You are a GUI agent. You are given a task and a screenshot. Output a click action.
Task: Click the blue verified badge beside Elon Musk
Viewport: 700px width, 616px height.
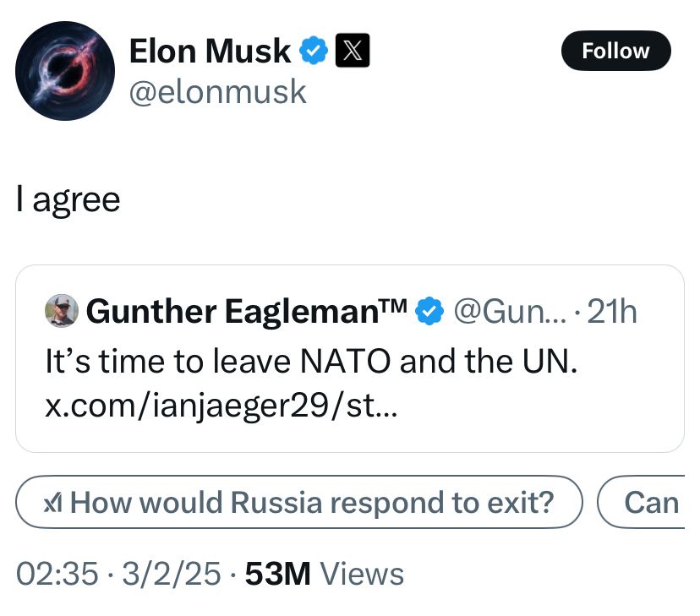coord(314,51)
